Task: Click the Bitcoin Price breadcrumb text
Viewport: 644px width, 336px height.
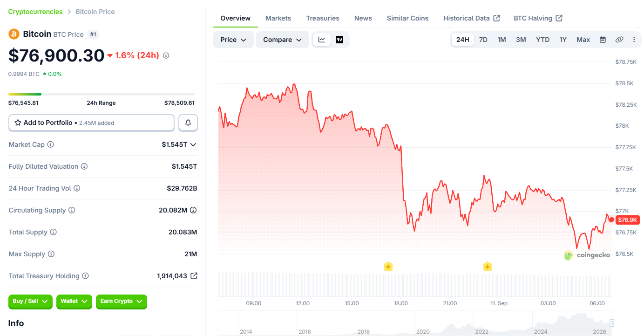Action: [95, 12]
